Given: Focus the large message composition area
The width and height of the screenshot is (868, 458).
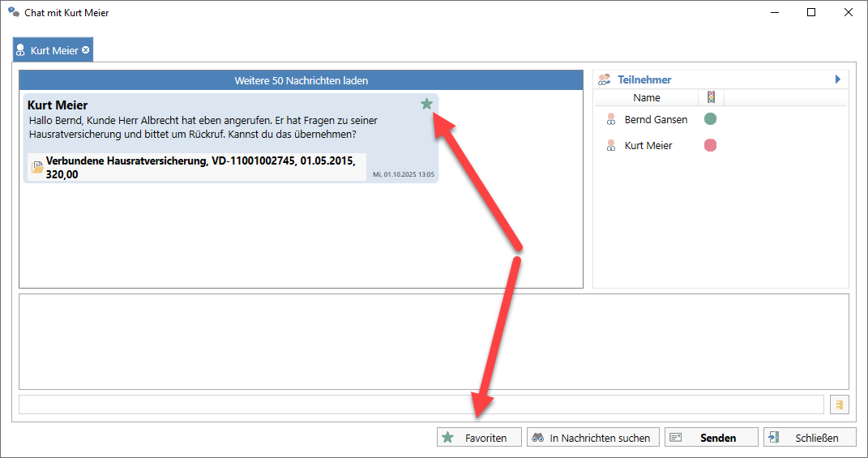Looking at the screenshot, I should [x=434, y=341].
